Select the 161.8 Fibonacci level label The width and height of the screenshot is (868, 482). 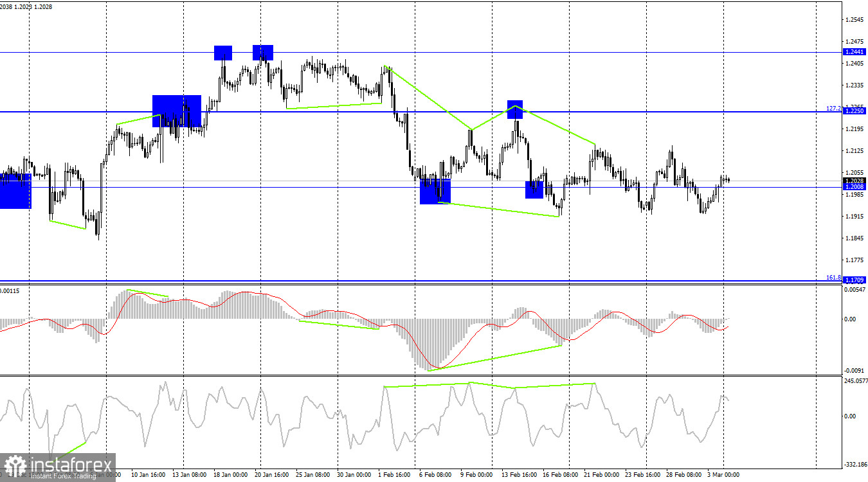coord(833,278)
